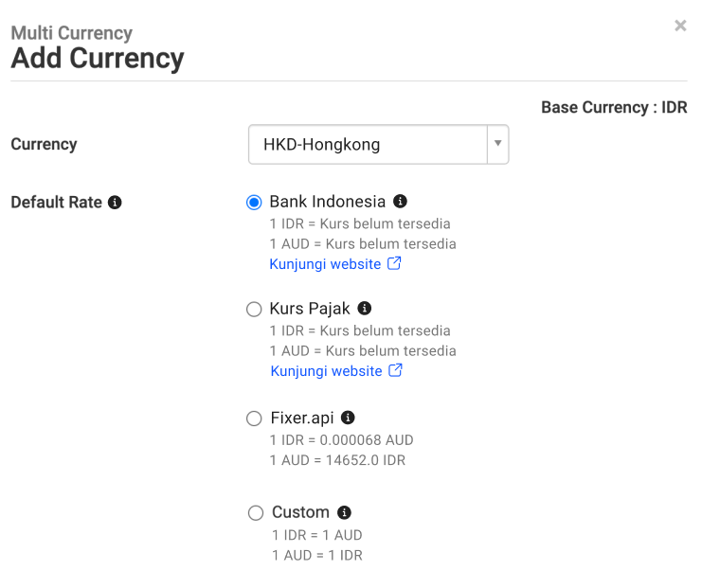The height and width of the screenshot is (588, 702).
Task: Open the HKD-Hongkong currency dropdown
Action: point(378,145)
